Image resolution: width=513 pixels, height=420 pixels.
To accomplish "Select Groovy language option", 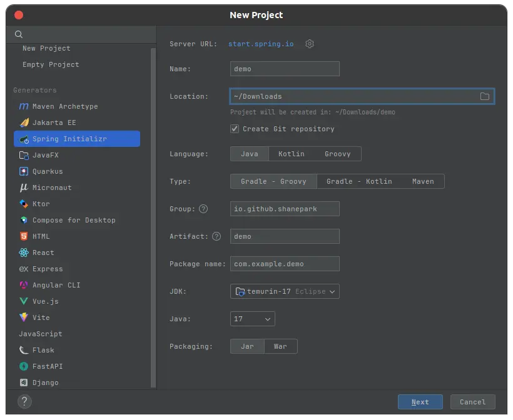I will click(338, 154).
